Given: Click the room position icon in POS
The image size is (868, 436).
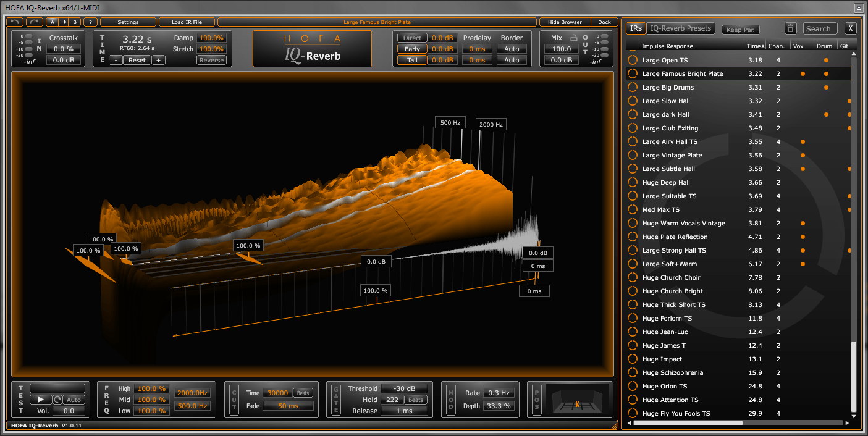Looking at the screenshot, I should [576, 399].
